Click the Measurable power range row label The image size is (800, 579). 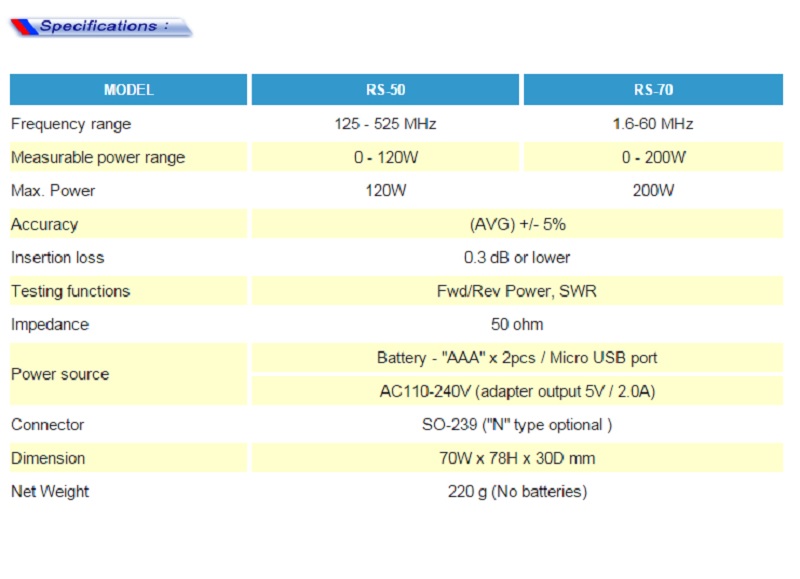point(98,157)
